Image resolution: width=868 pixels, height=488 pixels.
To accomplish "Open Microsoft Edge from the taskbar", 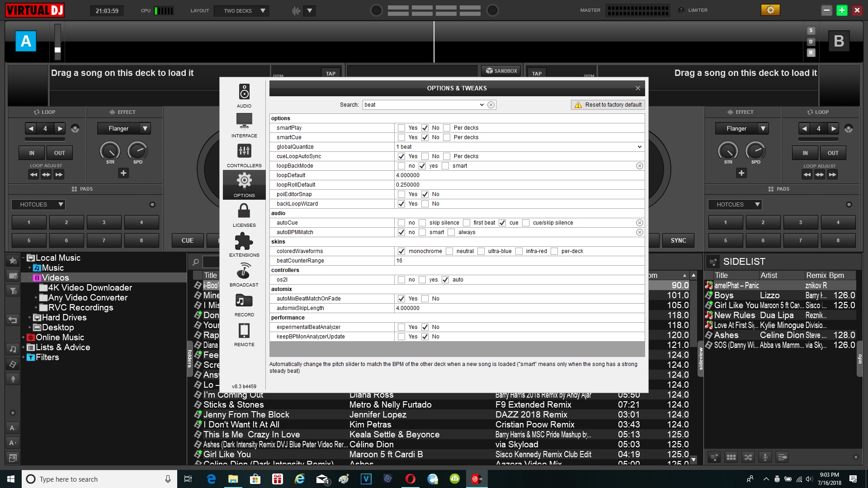I will (x=211, y=479).
